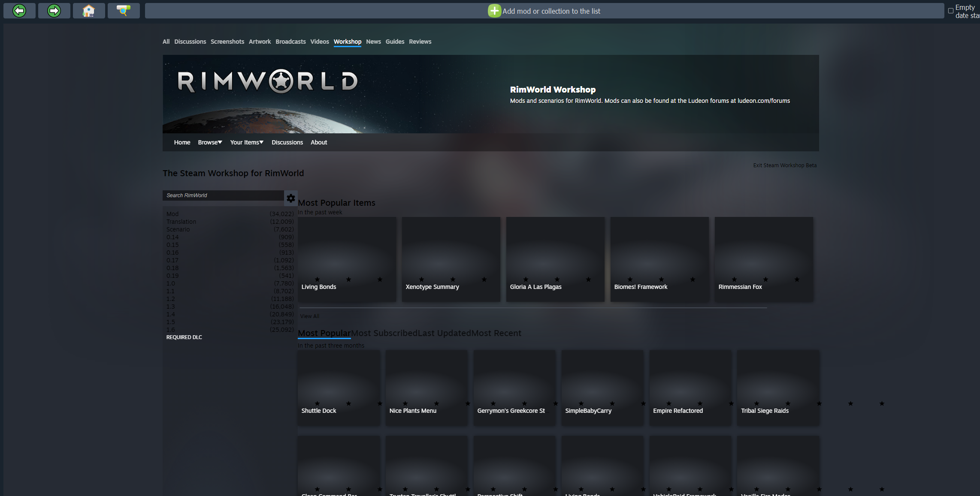Toggle the Empty date checkbox

click(x=951, y=11)
